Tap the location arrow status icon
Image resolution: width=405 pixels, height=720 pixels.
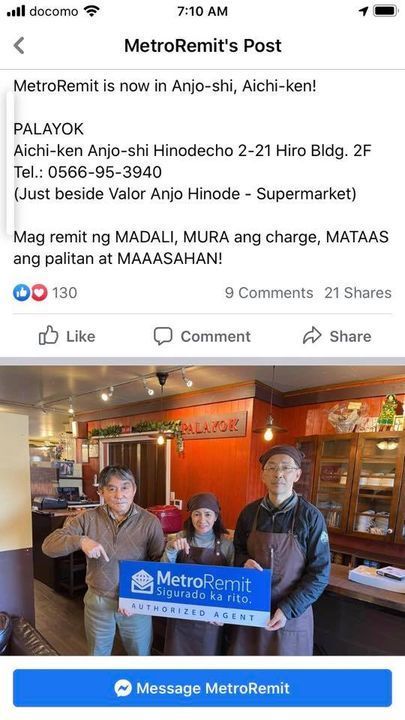click(x=364, y=11)
